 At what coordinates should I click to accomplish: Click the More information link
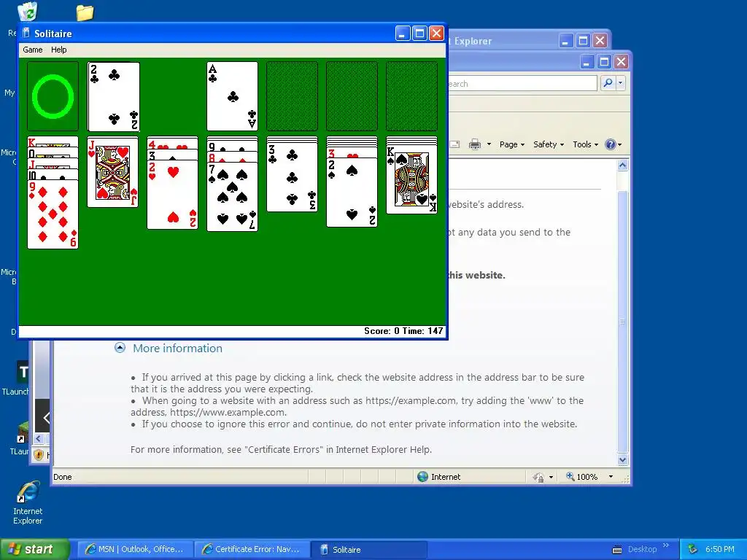(178, 348)
